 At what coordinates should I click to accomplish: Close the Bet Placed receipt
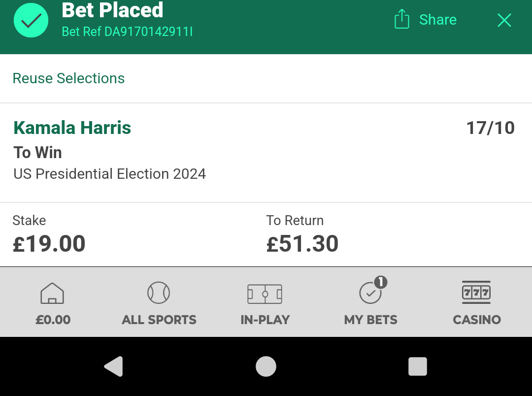point(504,20)
